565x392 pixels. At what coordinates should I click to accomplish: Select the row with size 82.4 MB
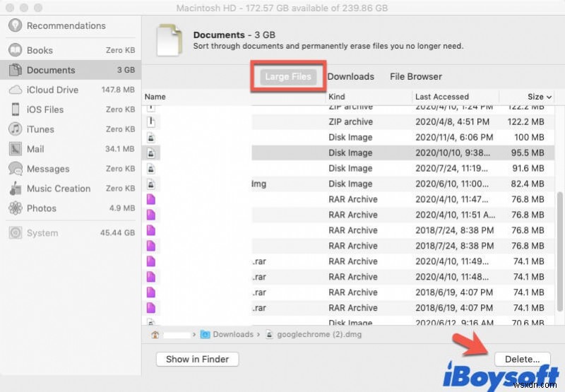(x=348, y=184)
